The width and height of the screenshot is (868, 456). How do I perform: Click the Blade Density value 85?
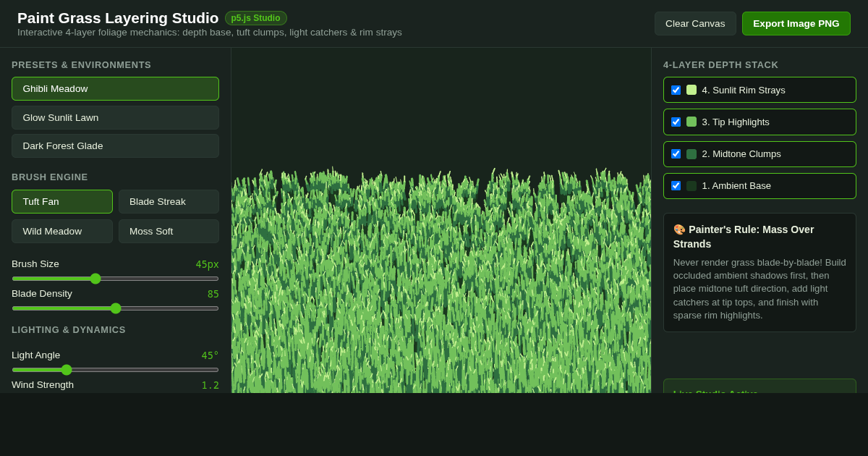(213, 294)
